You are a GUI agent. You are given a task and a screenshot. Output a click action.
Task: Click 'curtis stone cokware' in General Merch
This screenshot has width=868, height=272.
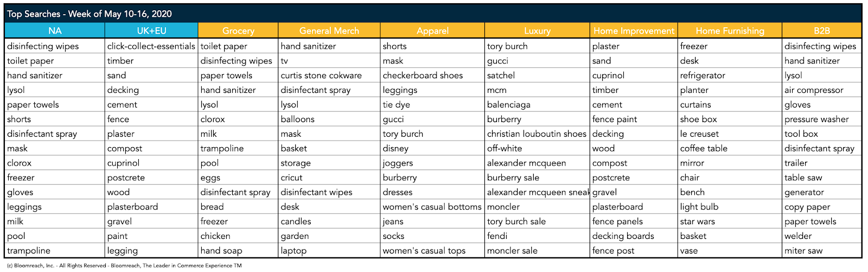(321, 75)
